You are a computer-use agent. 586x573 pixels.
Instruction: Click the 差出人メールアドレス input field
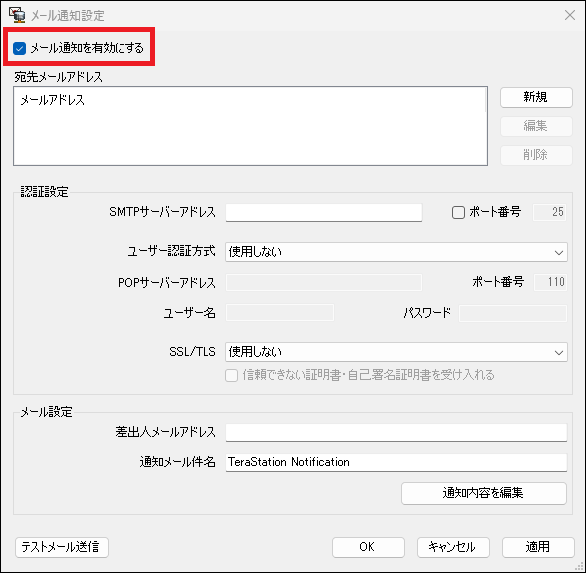(396, 432)
